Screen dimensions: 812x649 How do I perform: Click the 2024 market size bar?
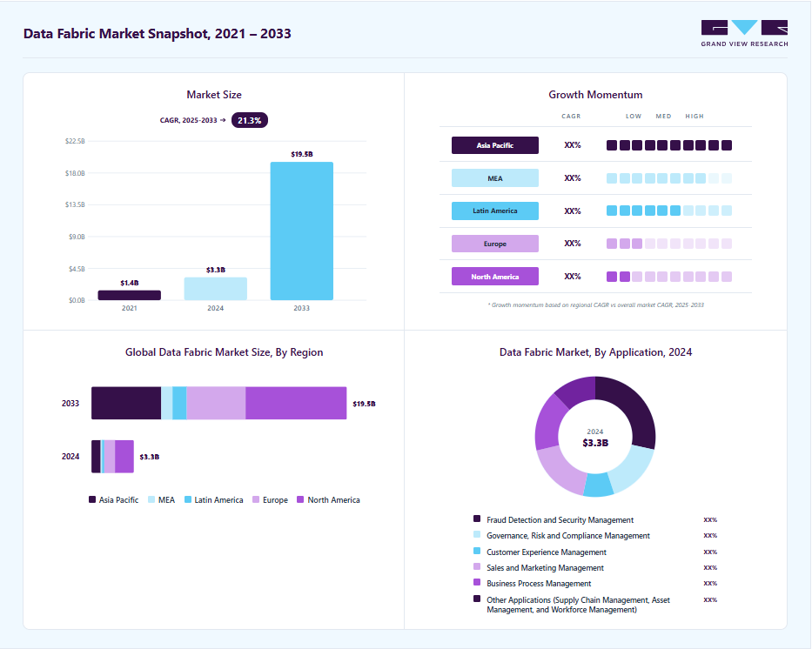click(216, 288)
